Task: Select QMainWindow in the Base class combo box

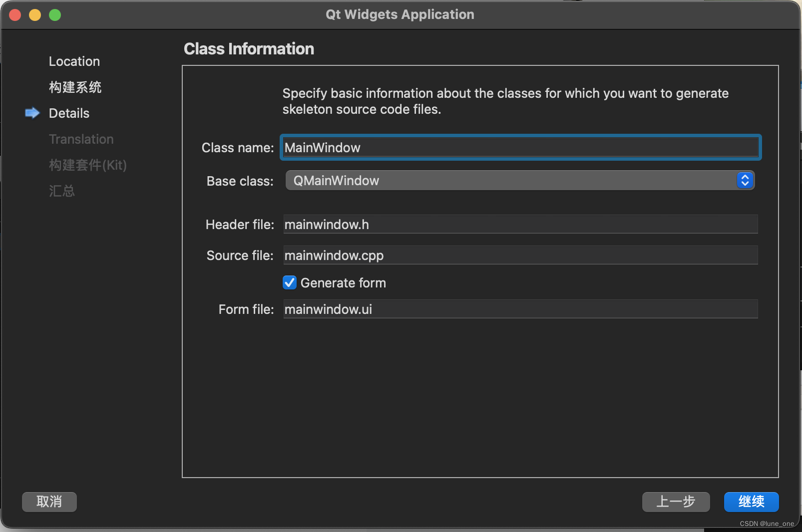Action: (x=519, y=181)
